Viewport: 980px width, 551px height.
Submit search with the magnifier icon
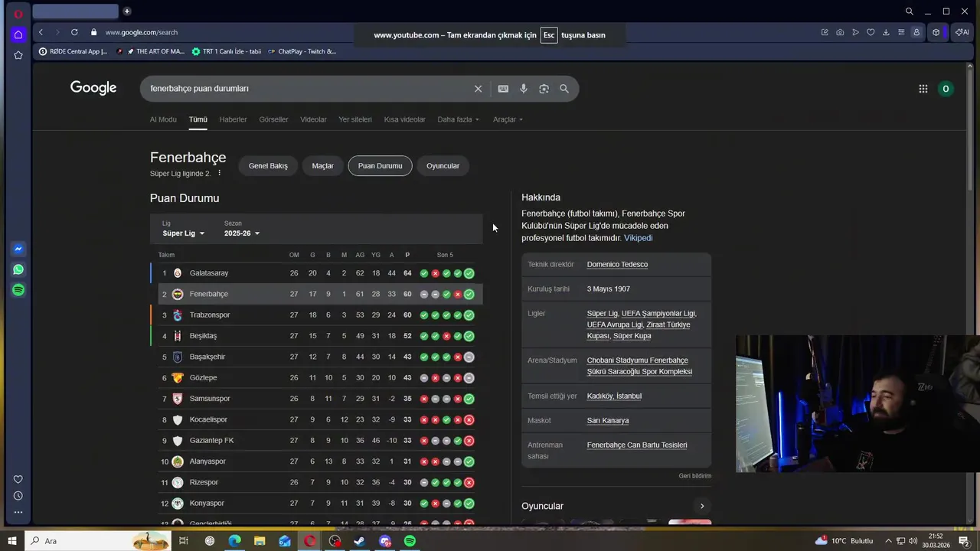point(564,89)
